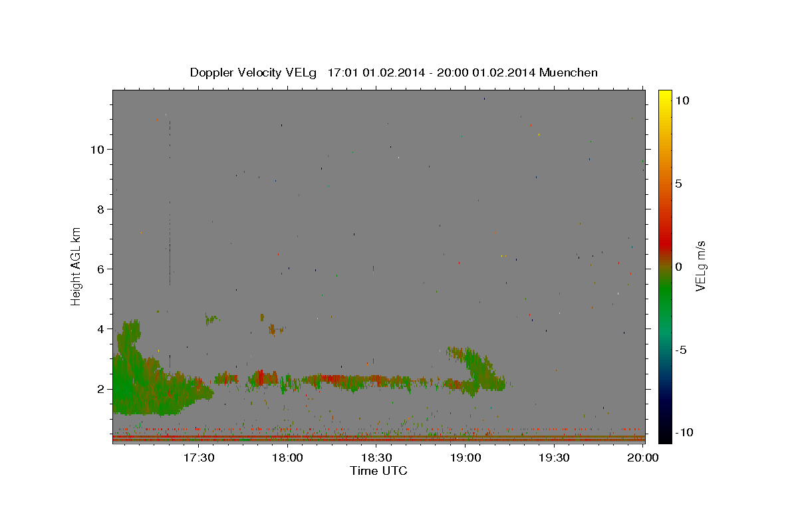798x532 pixels.
Task: Click the 19:30 time tick label
Action: pos(554,458)
